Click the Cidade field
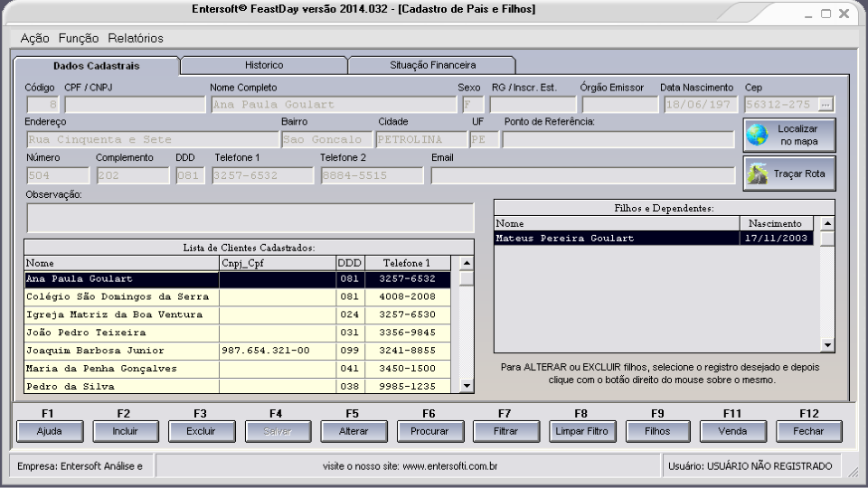This screenshot has height=488, width=868. [x=421, y=139]
